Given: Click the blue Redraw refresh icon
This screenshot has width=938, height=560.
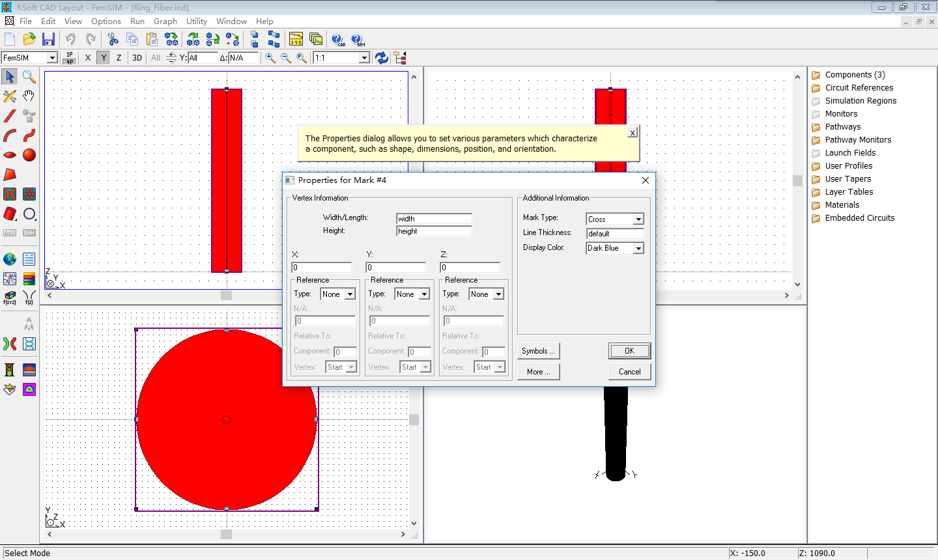Looking at the screenshot, I should 382,58.
